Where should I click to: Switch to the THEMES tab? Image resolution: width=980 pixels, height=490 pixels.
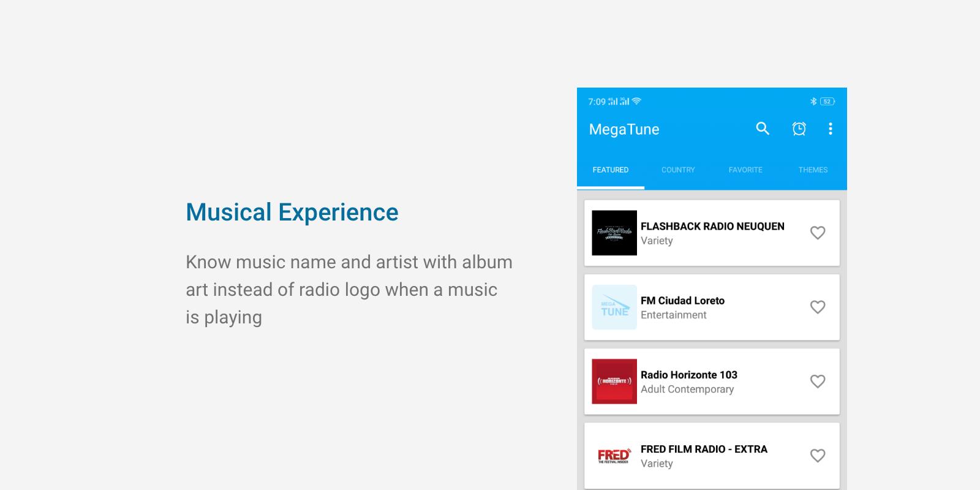pyautogui.click(x=813, y=170)
